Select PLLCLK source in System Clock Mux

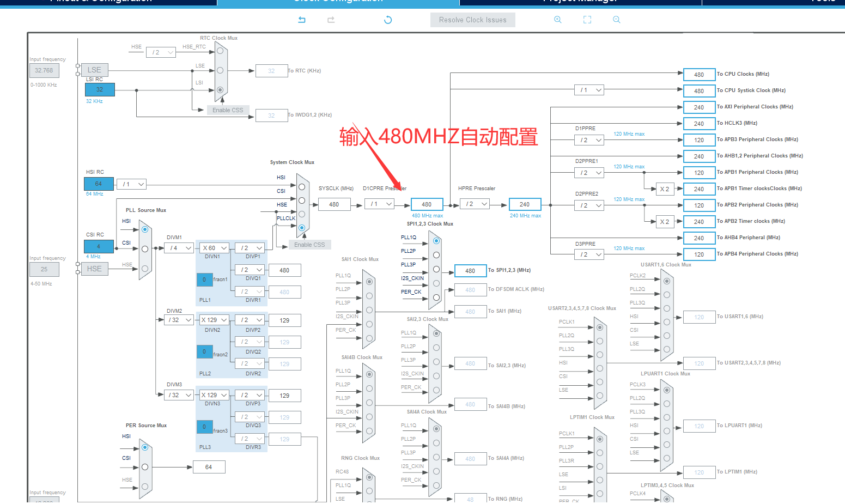pyautogui.click(x=302, y=228)
